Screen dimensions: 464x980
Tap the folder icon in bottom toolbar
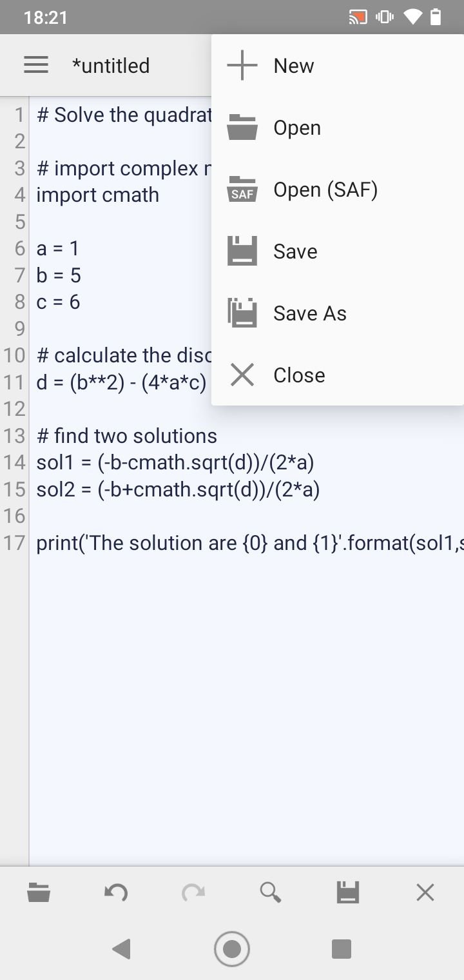pos(39,892)
